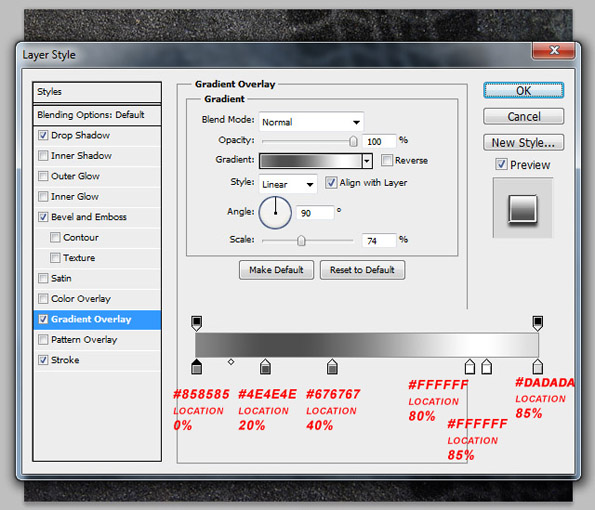Uncheck the Preview checkbox
The height and width of the screenshot is (510, 595).
501,164
